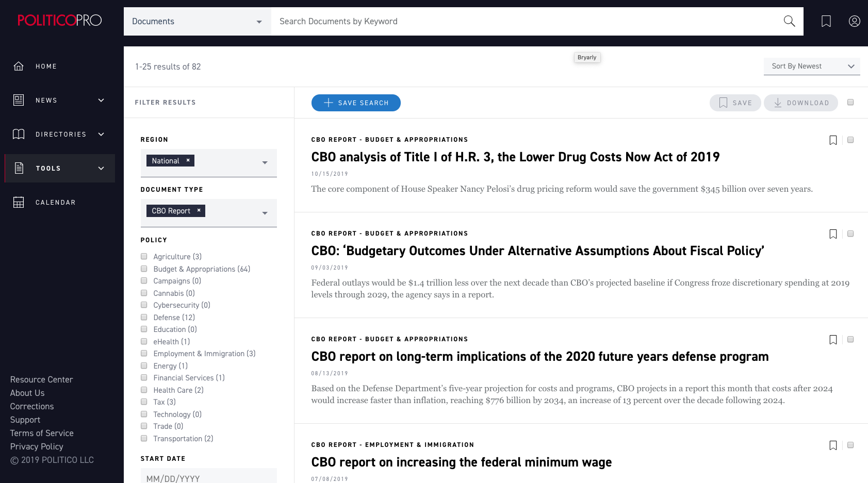Open News in sidebar

46,100
